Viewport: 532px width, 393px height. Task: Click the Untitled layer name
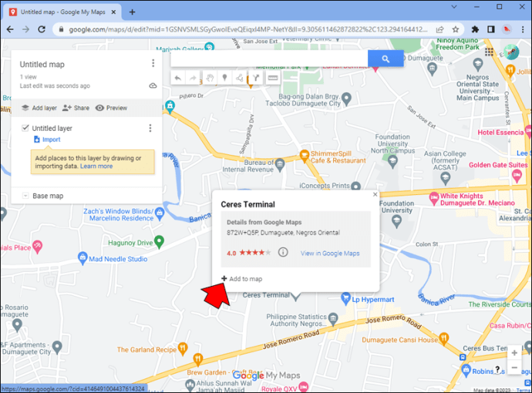point(52,128)
